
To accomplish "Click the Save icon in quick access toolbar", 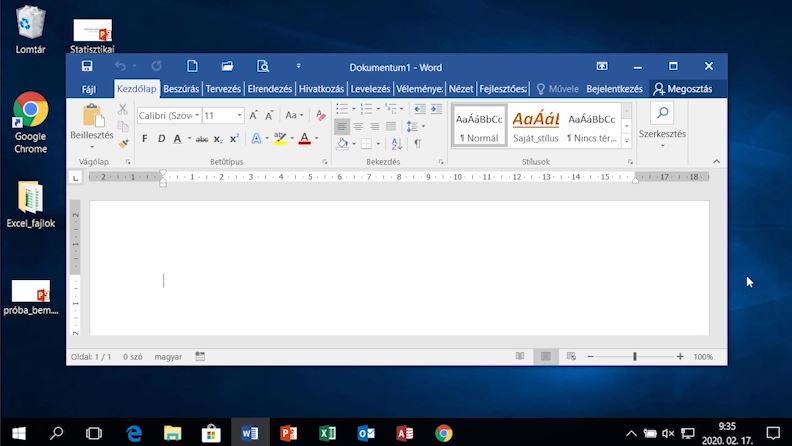I will (87, 66).
